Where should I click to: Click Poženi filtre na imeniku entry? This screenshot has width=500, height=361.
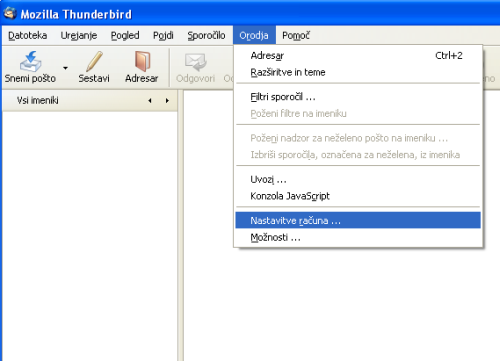(x=358, y=113)
